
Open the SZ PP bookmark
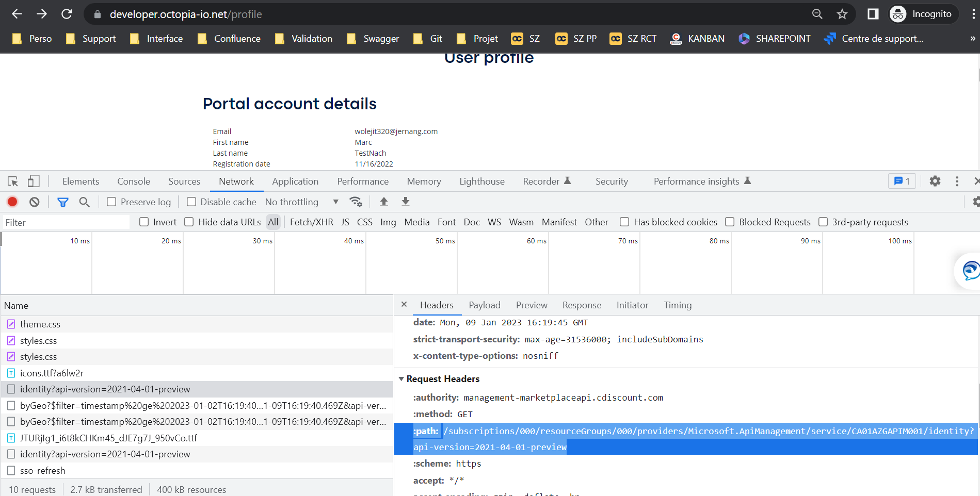pos(576,39)
